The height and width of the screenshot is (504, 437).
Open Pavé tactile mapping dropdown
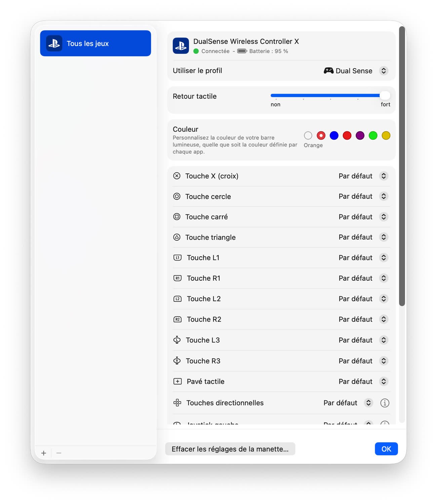(x=384, y=381)
